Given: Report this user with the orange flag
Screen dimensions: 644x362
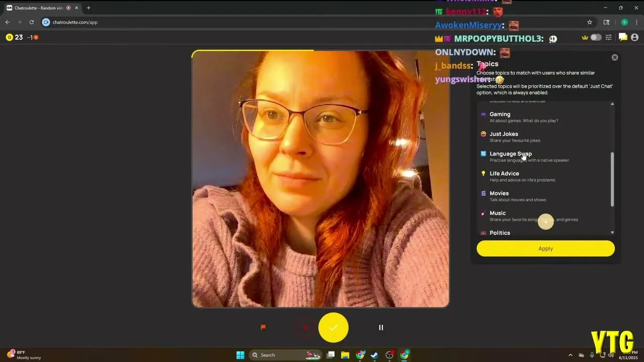Looking at the screenshot, I should tap(263, 327).
